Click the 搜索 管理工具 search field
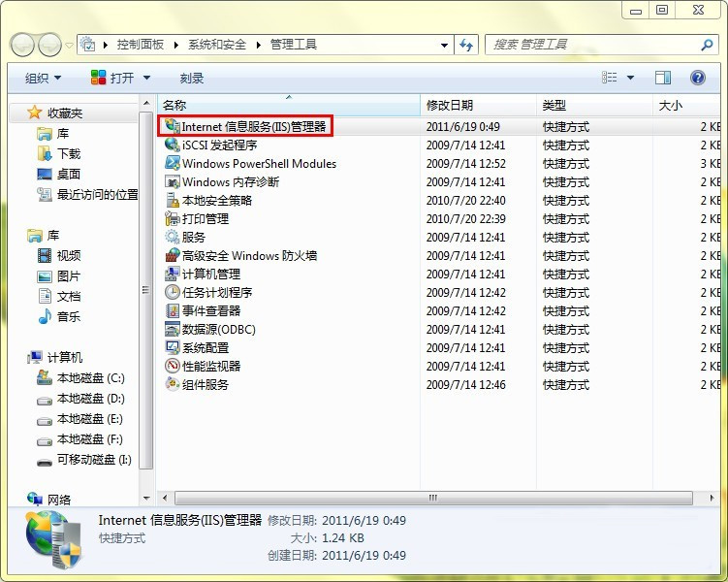Viewport: 728px width, 582px height. point(591,45)
